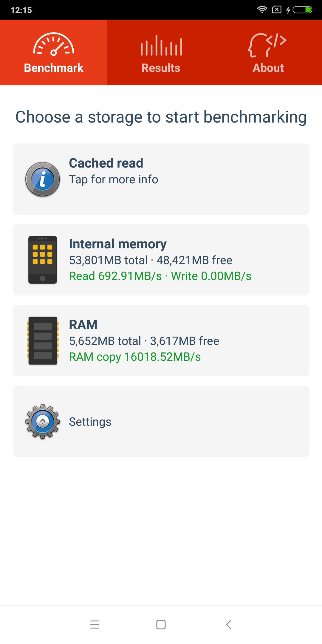Tap the speedometer Benchmark icon

[x=54, y=44]
